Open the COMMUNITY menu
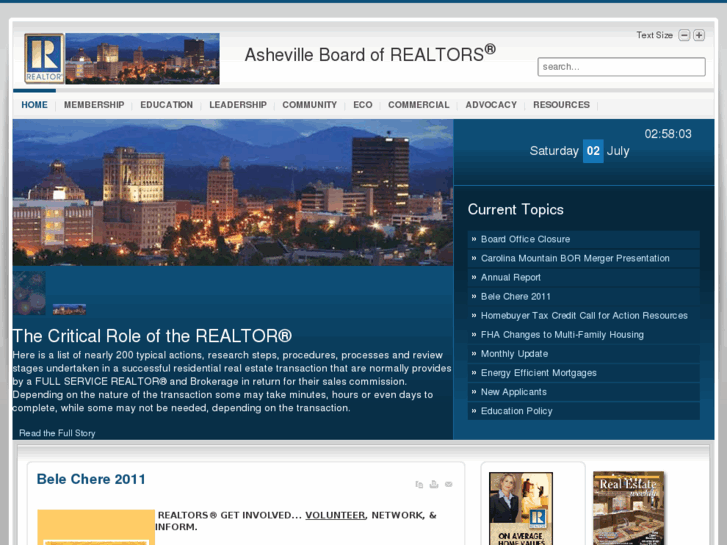This screenshot has height=545, width=727. click(310, 105)
